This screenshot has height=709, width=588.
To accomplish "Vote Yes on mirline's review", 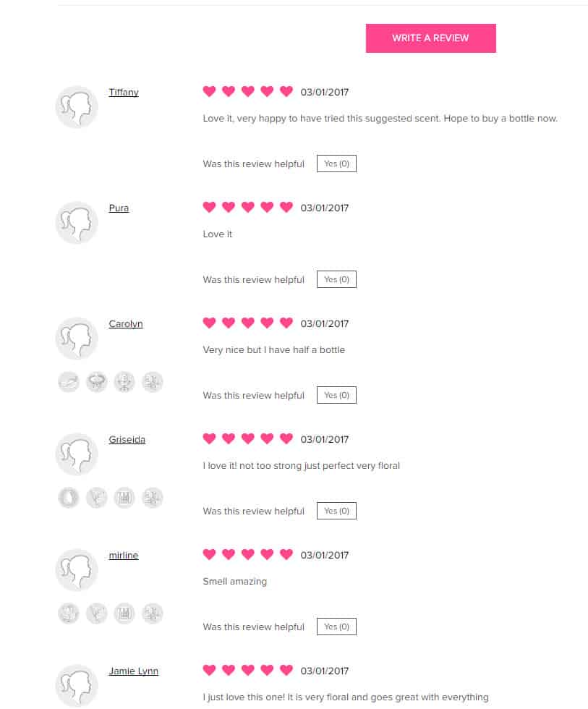I will pos(336,627).
